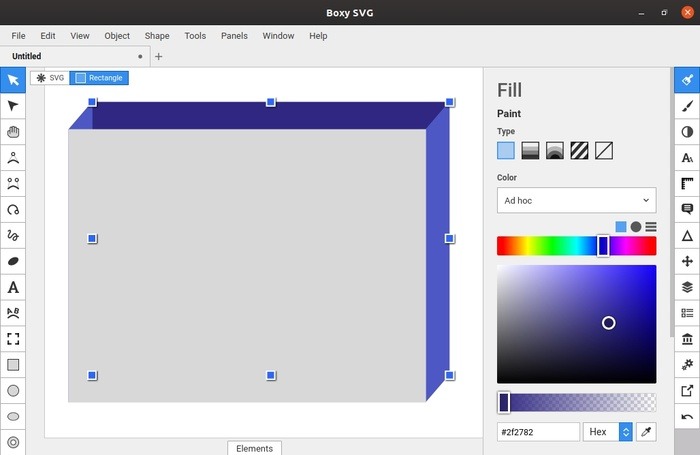This screenshot has width=700, height=455.
Task: Set paint type to none
Action: [x=604, y=151]
